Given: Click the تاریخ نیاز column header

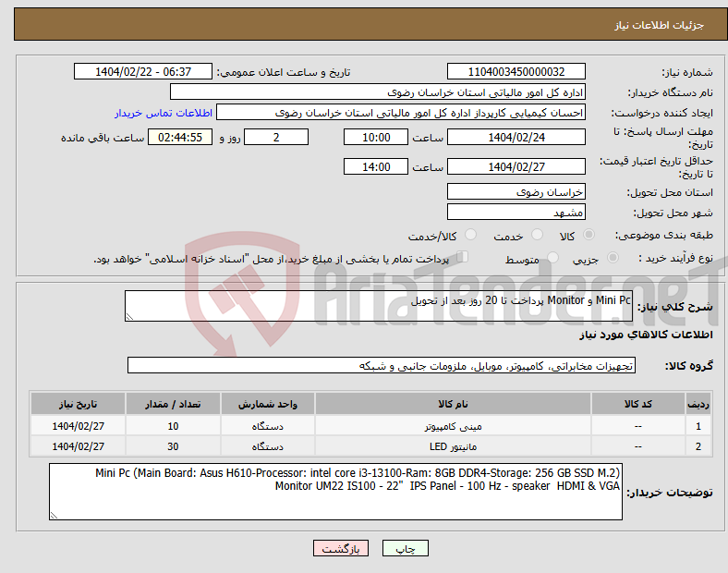Looking at the screenshot, I should coord(78,404).
